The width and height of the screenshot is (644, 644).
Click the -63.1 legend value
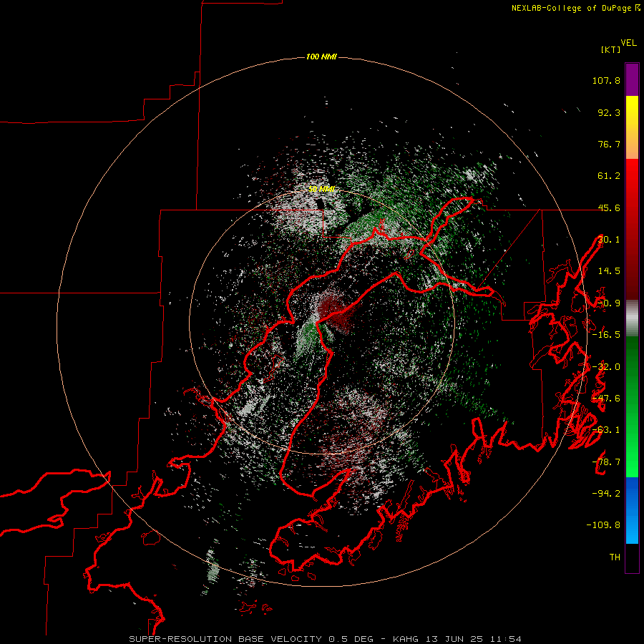click(x=606, y=430)
